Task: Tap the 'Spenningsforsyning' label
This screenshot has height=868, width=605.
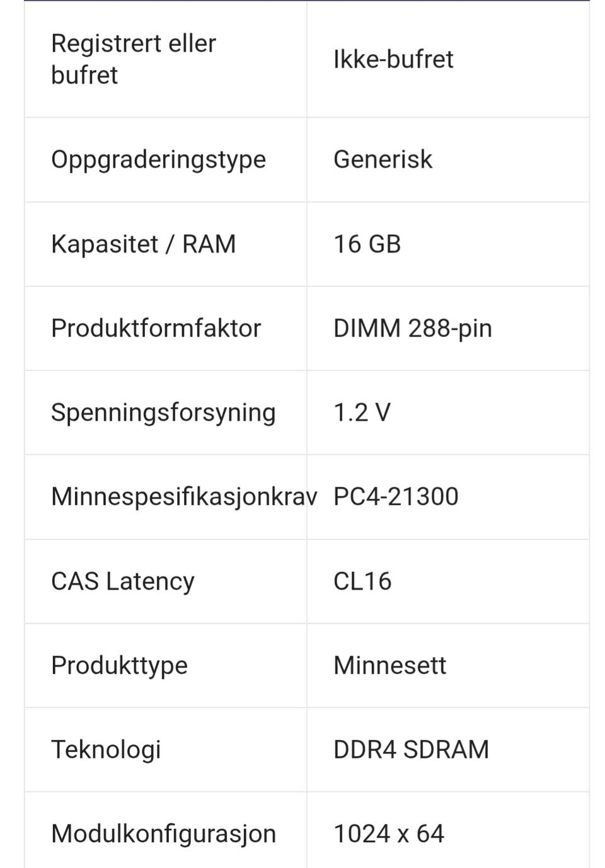Action: [163, 413]
